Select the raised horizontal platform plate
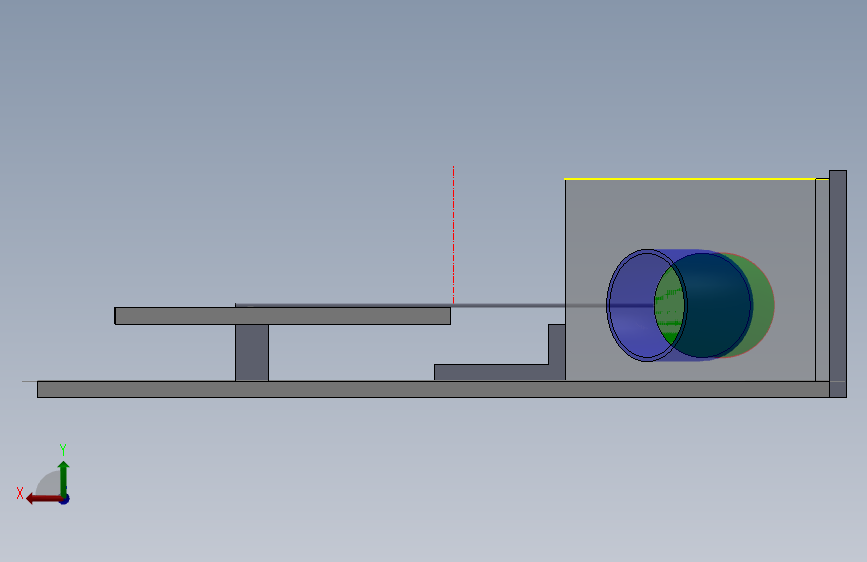The height and width of the screenshot is (562, 867). [283, 316]
